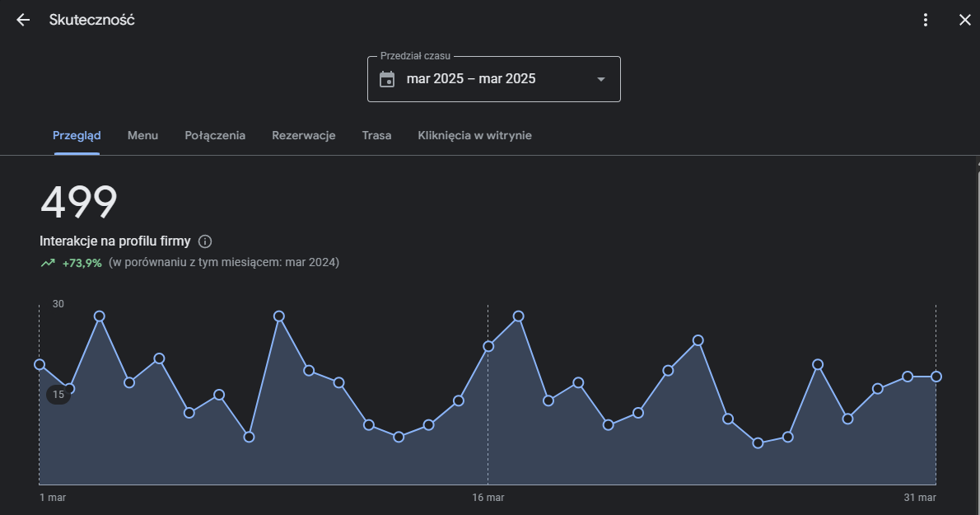Open the Połączenia tab
Screen dimensions: 980x515
[x=215, y=136]
